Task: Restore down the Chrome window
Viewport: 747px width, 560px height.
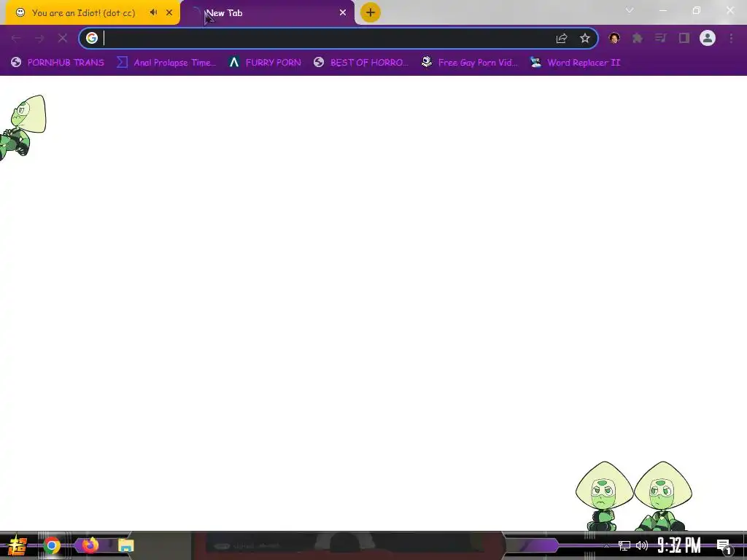Action: pyautogui.click(x=697, y=10)
